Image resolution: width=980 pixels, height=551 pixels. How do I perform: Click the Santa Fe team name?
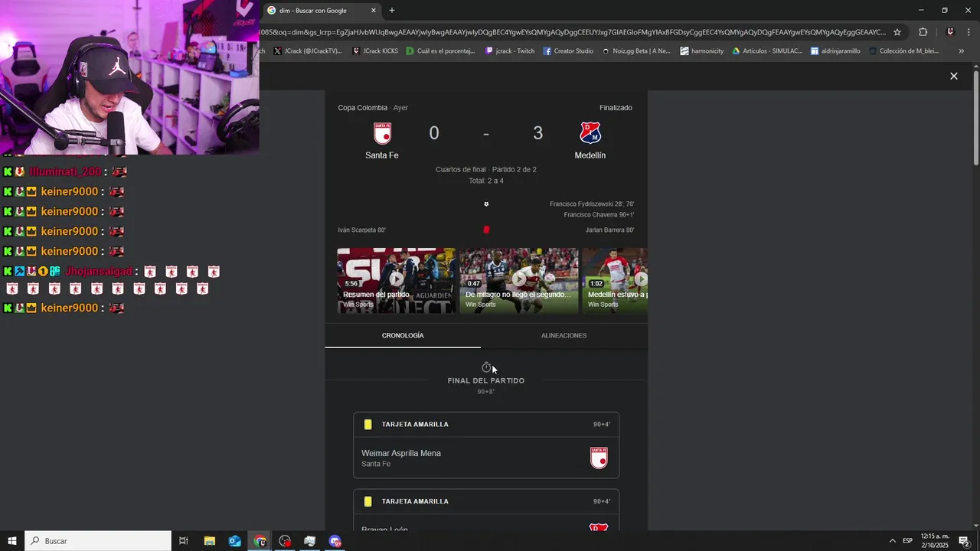382,155
